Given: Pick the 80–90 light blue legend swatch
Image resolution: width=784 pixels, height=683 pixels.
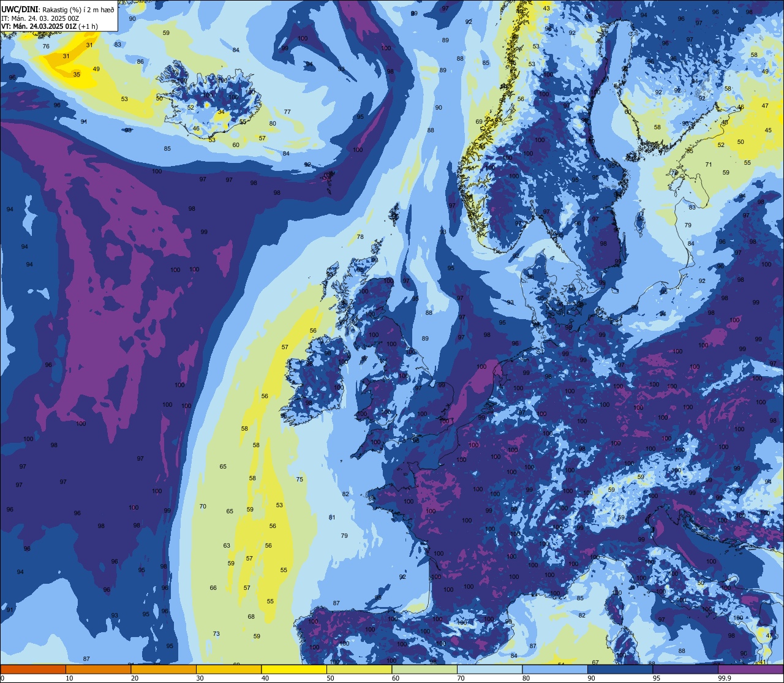Looking at the screenshot, I should tap(555, 669).
